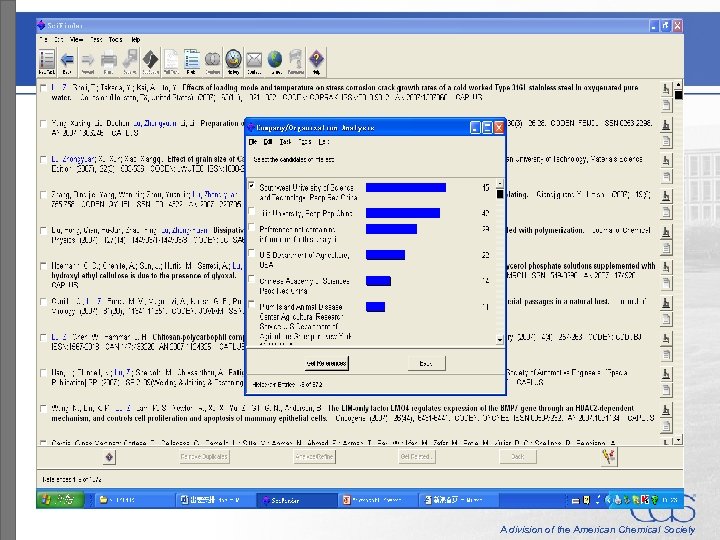Click the Save As toolbar icon

pyautogui.click(x=129, y=62)
